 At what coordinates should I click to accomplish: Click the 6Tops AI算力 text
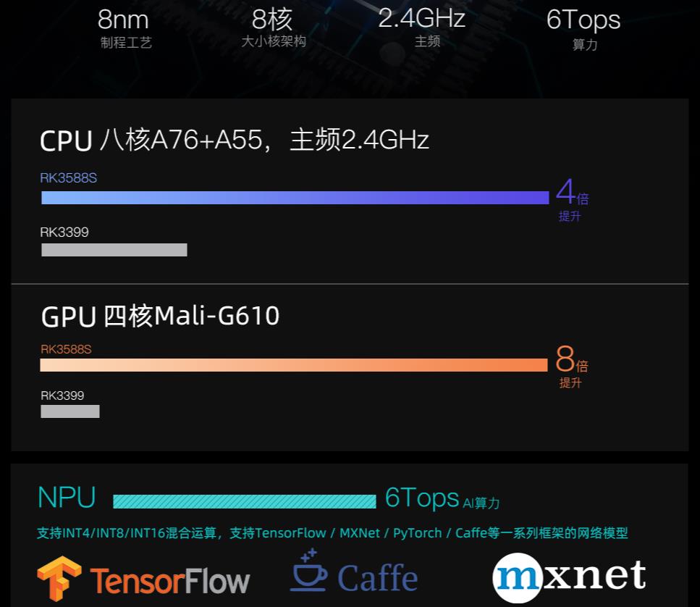(x=442, y=498)
